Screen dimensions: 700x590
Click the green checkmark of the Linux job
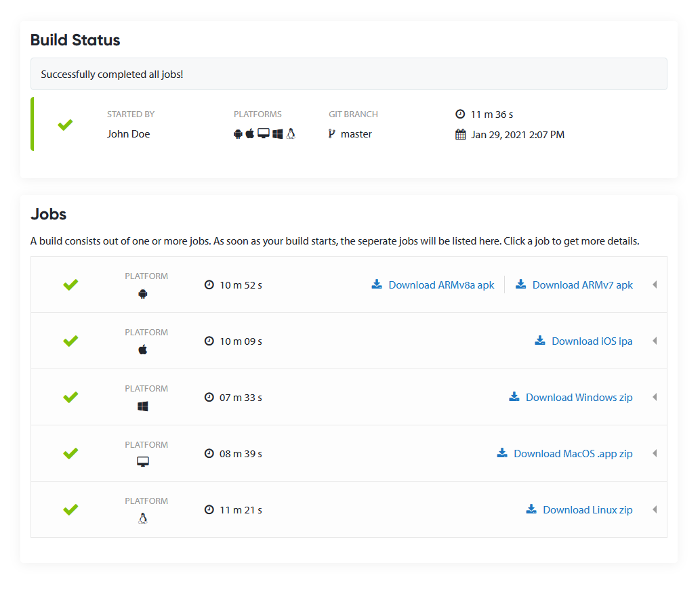(70, 509)
